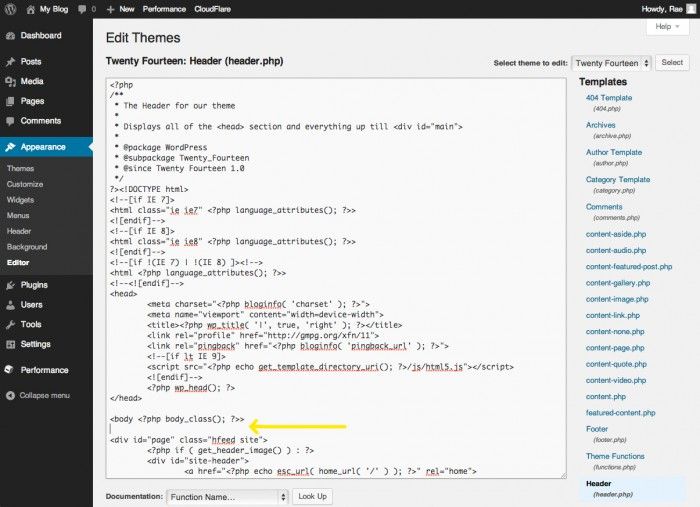Open content-none.php template
Screen dimensions: 700x507
pos(615,332)
